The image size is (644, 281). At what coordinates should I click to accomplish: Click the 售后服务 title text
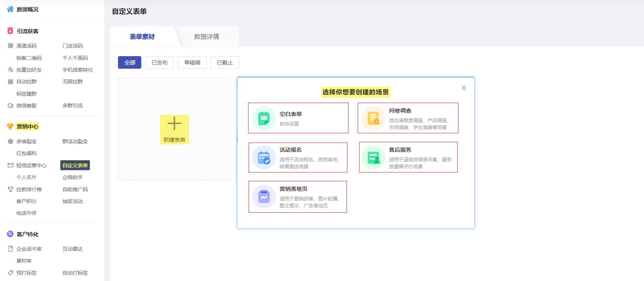(400, 150)
